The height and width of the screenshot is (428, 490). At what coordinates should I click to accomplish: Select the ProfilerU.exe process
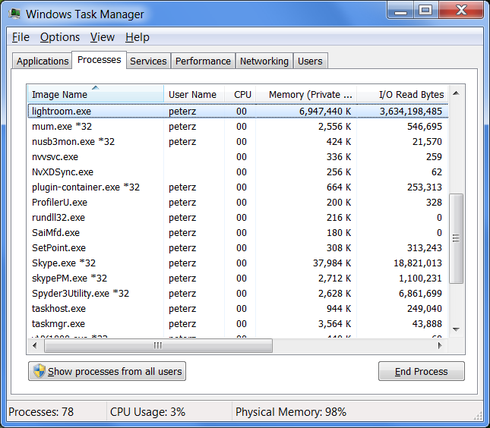pyautogui.click(x=238, y=202)
